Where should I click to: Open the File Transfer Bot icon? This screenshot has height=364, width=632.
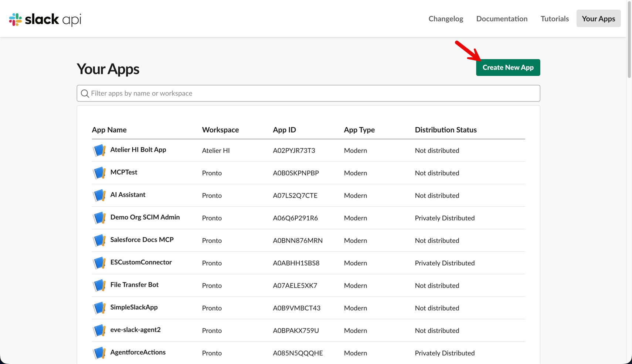(99, 285)
